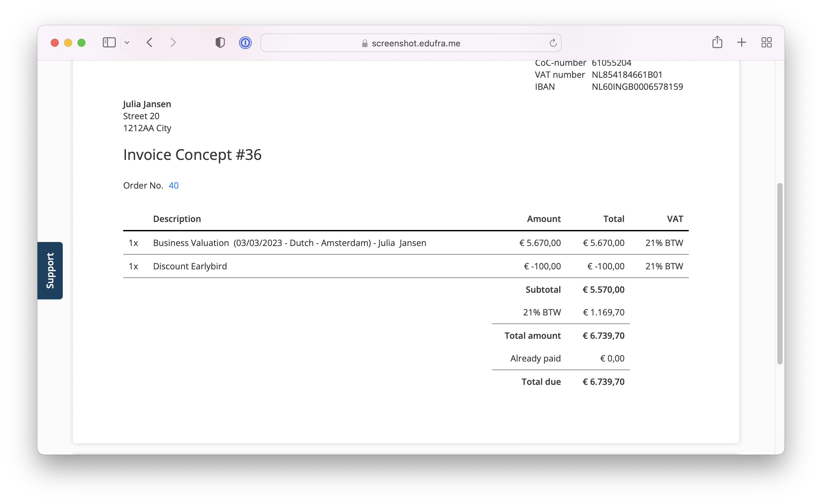
Task: Click the VAT column header
Action: click(675, 219)
